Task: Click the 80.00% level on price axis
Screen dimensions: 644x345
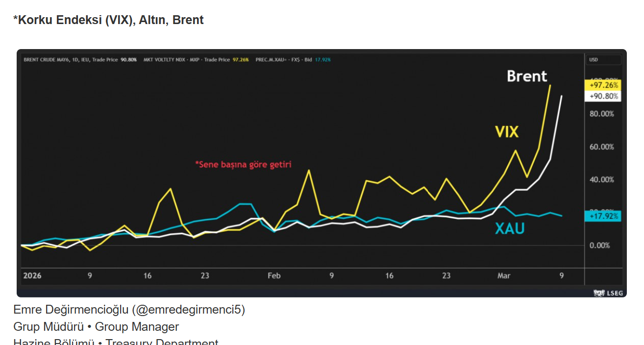Action: tap(602, 114)
